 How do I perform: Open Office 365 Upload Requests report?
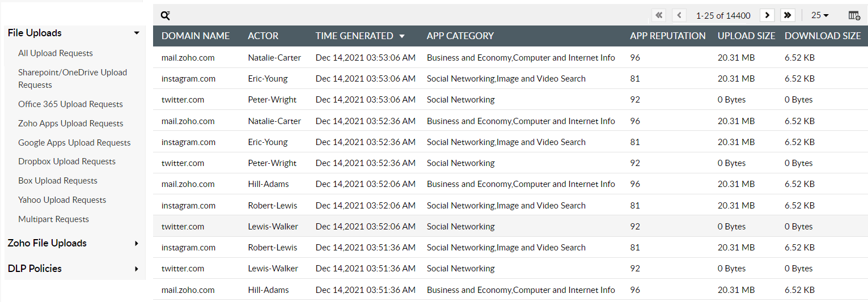(70, 104)
